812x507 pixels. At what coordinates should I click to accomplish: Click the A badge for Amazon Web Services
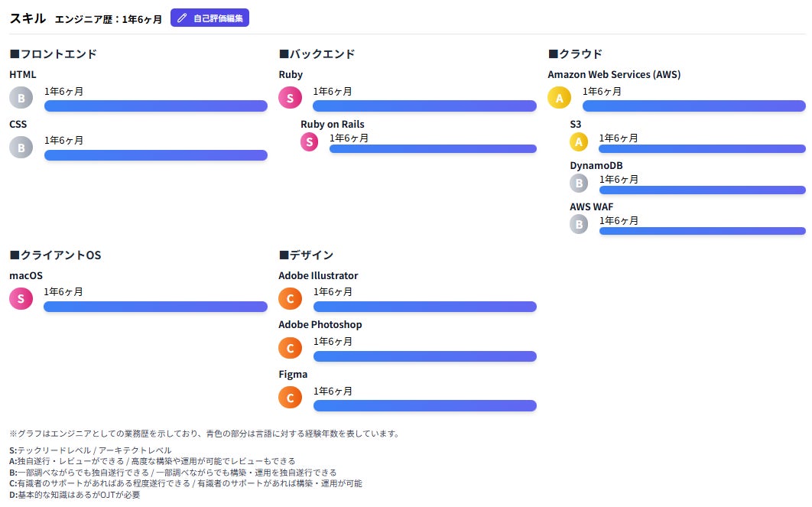(x=559, y=97)
